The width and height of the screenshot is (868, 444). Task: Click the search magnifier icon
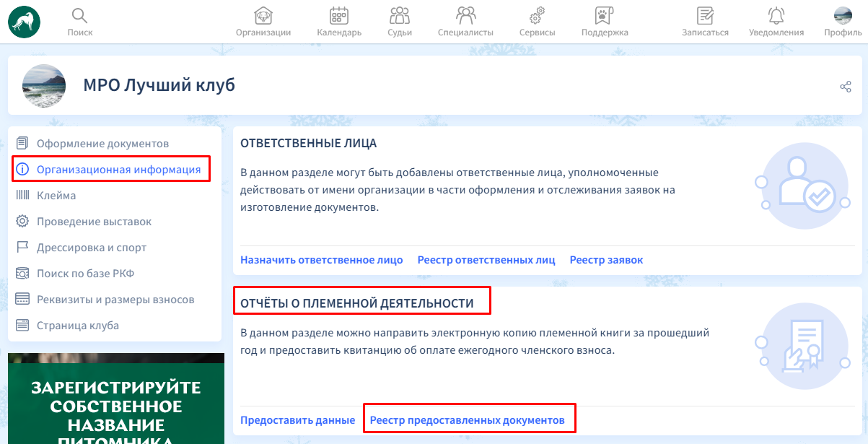[x=79, y=15]
